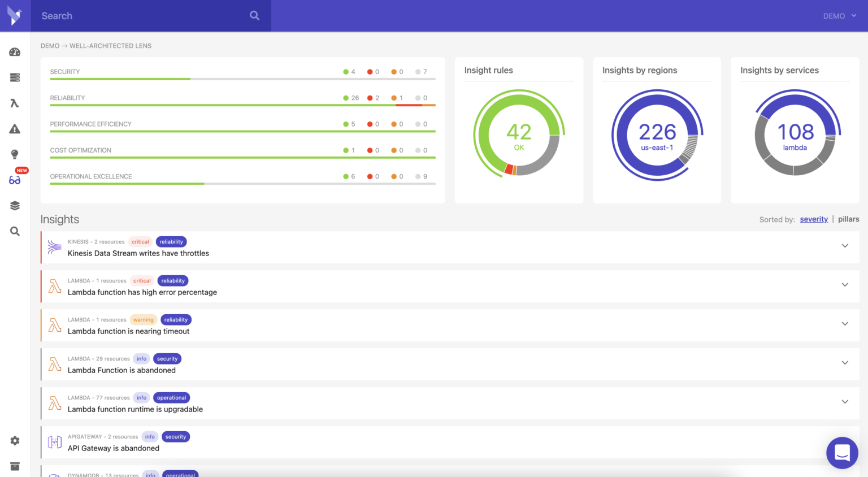Viewport: 868px width, 477px height.
Task: Open the alerts warning triangle icon
Action: point(15,129)
